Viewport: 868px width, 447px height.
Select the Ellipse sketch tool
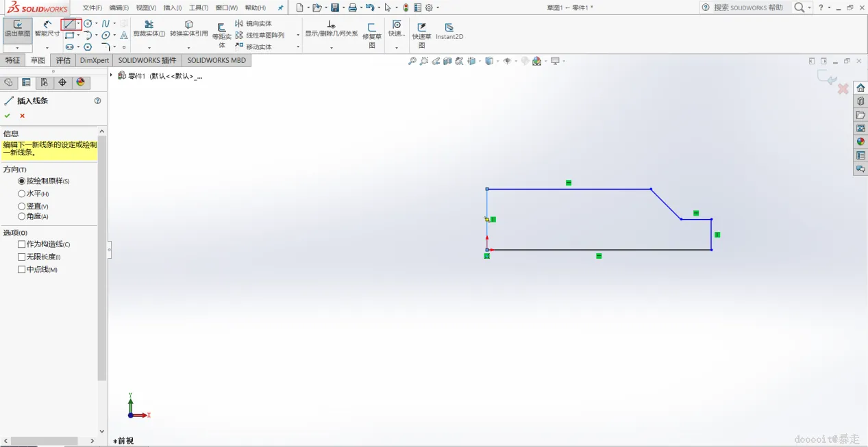coord(106,36)
